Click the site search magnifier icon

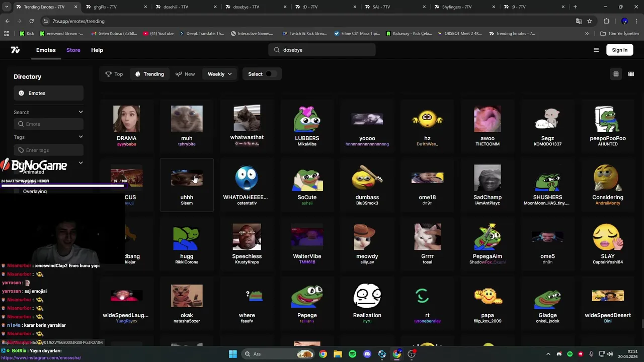[x=277, y=50]
